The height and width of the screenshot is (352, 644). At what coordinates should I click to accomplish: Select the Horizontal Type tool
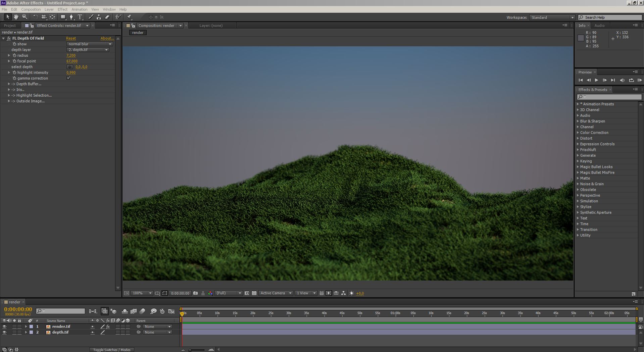click(x=80, y=17)
